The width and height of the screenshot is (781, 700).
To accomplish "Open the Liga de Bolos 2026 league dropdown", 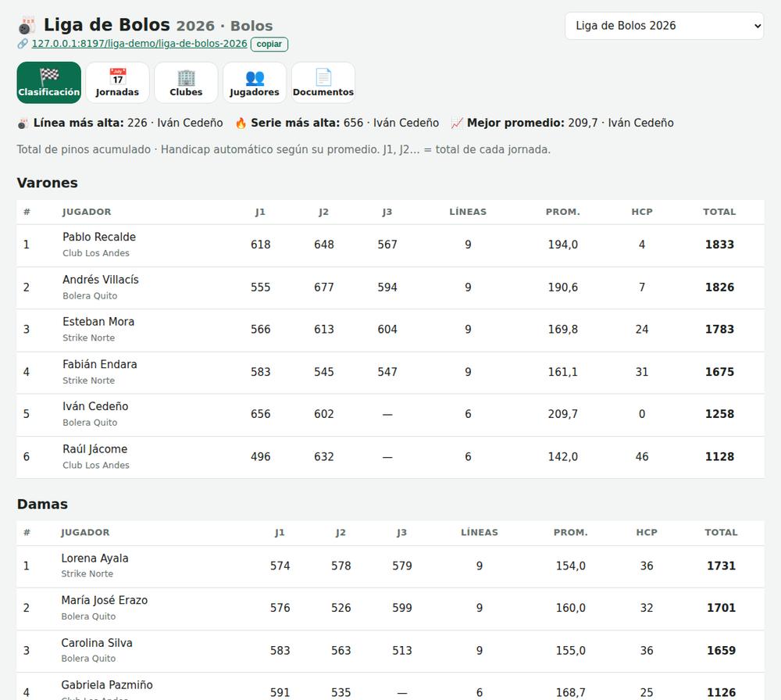I will tap(664, 26).
